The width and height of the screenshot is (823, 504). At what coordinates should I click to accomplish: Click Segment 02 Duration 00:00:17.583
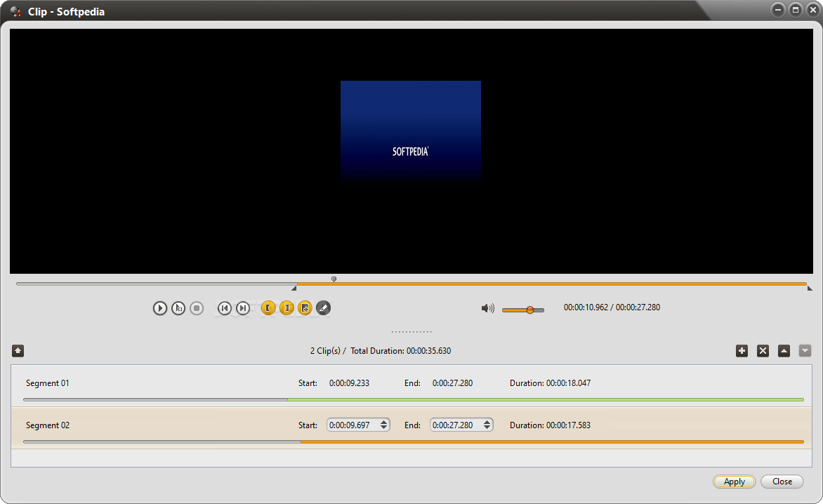click(550, 425)
